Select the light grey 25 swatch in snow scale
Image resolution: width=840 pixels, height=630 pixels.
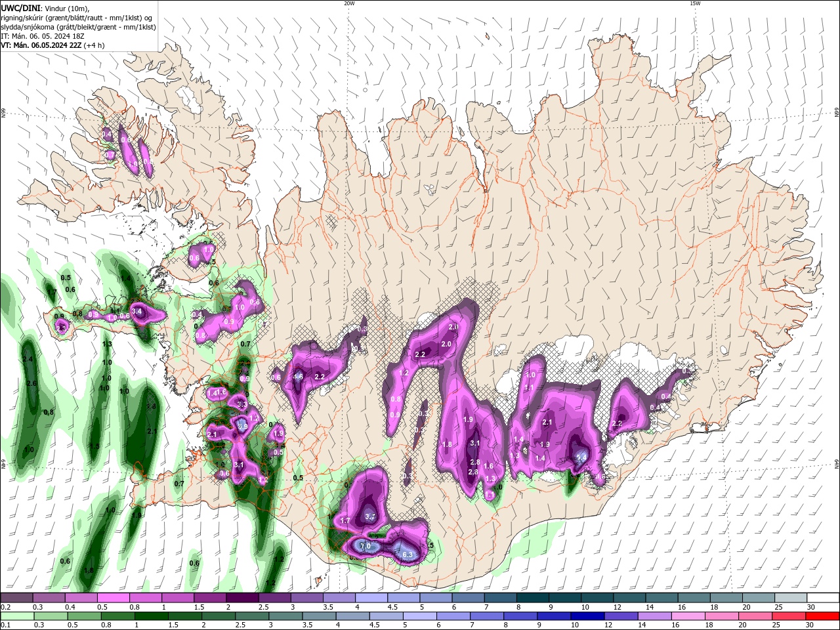click(791, 598)
